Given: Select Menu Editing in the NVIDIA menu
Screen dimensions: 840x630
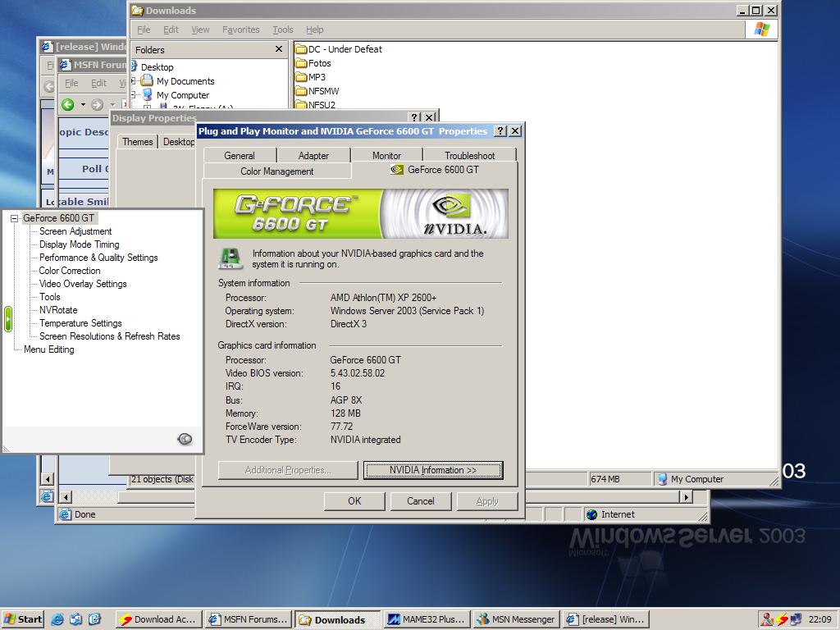Looking at the screenshot, I should 48,349.
